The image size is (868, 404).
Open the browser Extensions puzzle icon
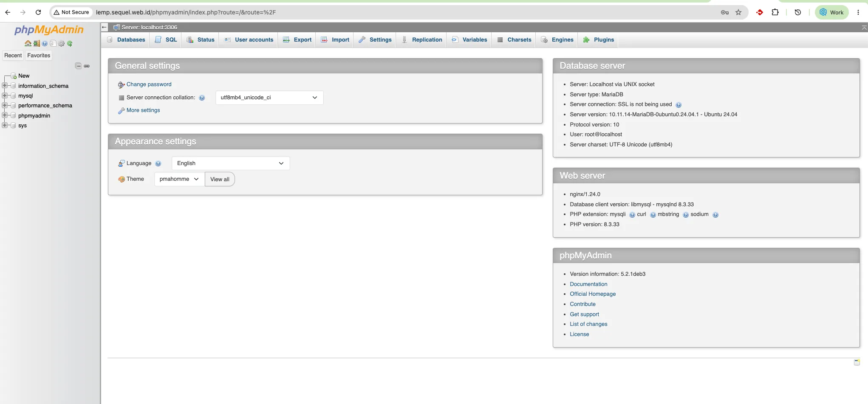(x=775, y=12)
